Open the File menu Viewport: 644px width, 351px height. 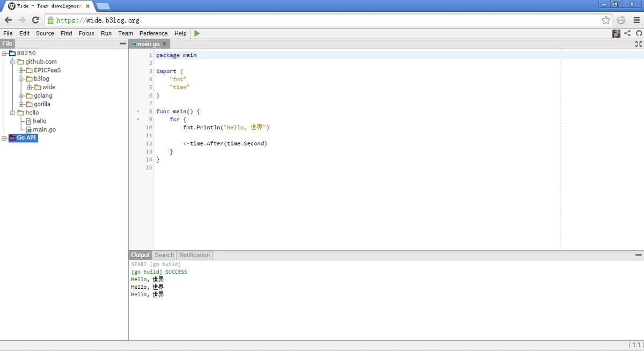(x=8, y=33)
